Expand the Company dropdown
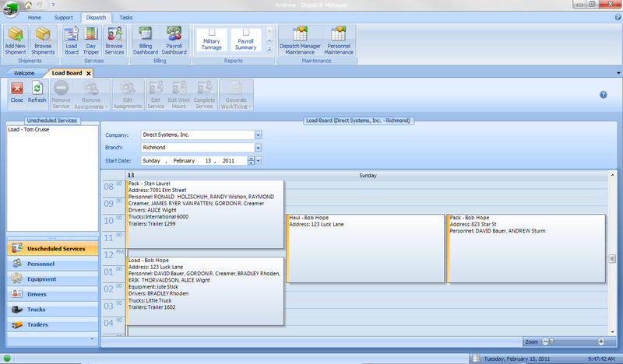Viewport: 623px width, 364px height. point(258,135)
